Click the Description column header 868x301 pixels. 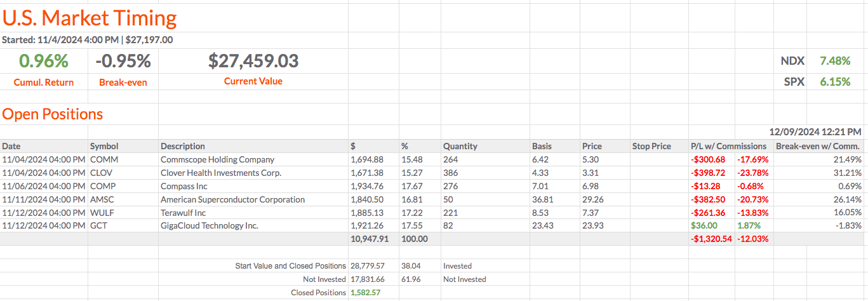pos(183,146)
